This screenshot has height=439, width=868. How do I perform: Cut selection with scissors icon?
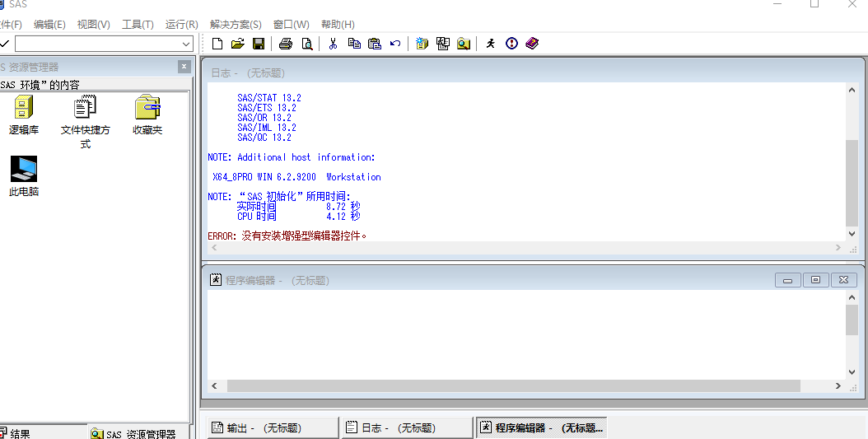tap(333, 43)
